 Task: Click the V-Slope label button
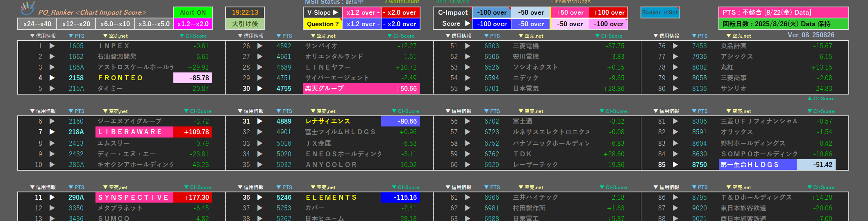click(x=323, y=13)
